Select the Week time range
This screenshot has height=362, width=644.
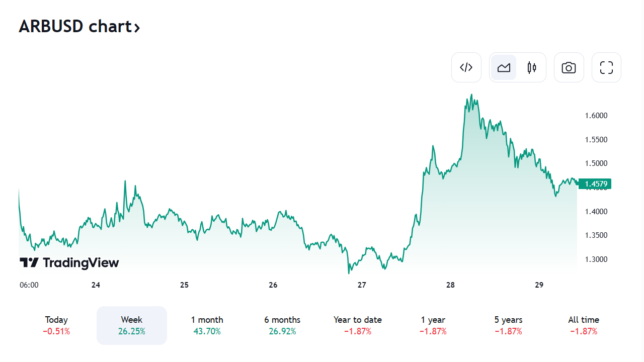pos(132,325)
